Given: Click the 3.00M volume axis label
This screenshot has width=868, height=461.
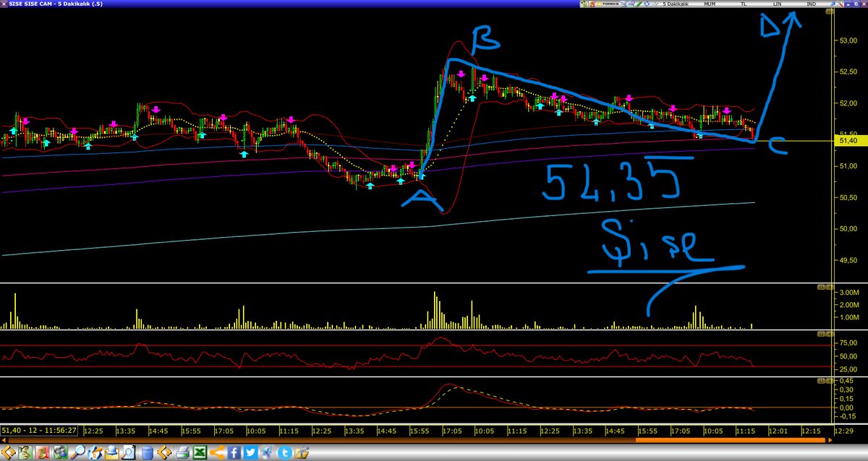Looking at the screenshot, I should pyautogui.click(x=848, y=293).
